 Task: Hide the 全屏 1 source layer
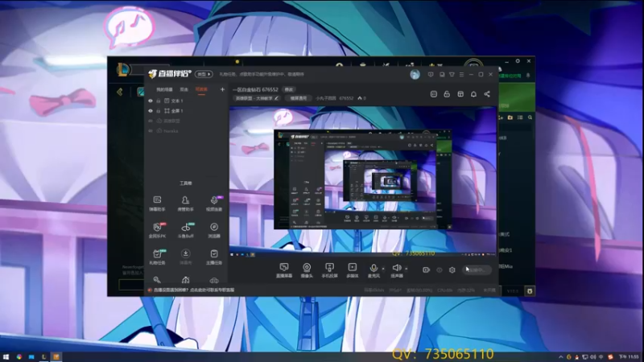pyautogui.click(x=151, y=111)
